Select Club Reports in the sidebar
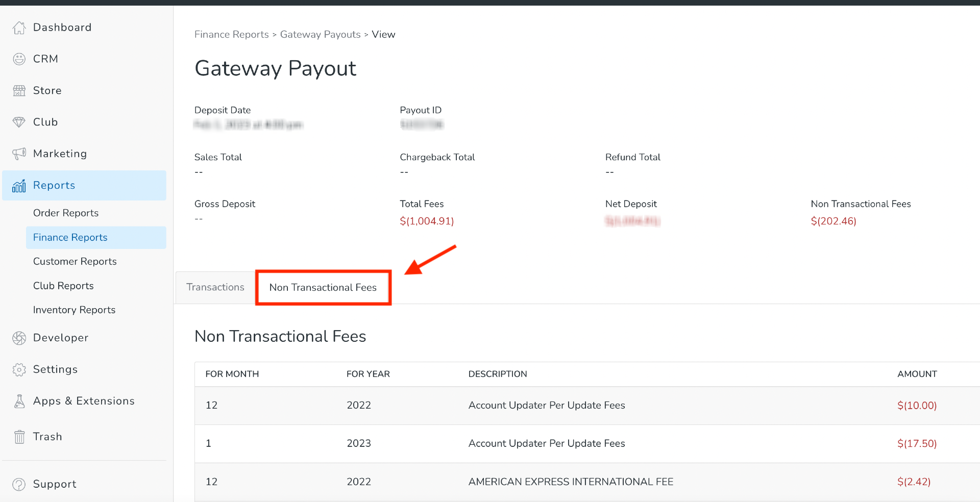The height and width of the screenshot is (502, 980). [x=63, y=286]
